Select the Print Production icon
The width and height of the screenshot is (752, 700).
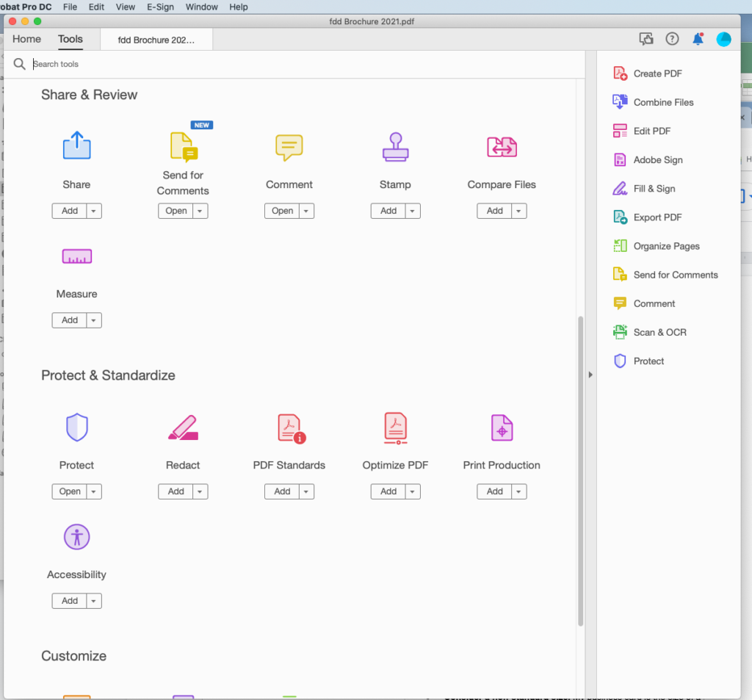pos(502,427)
